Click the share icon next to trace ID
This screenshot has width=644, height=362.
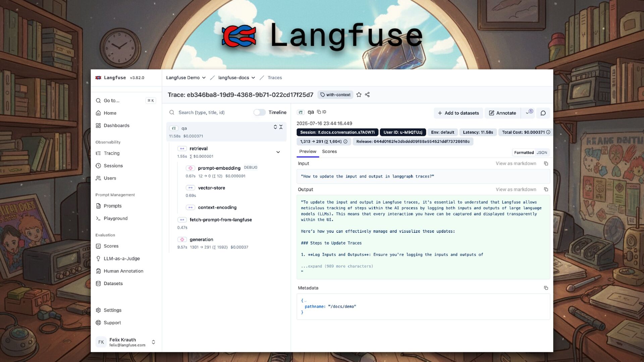[x=367, y=95]
